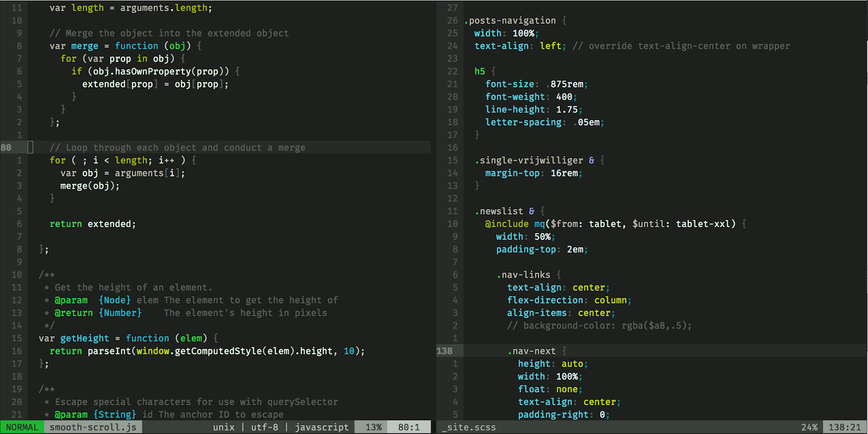
Task: Click the 'return extended;' line
Action: coord(93,224)
